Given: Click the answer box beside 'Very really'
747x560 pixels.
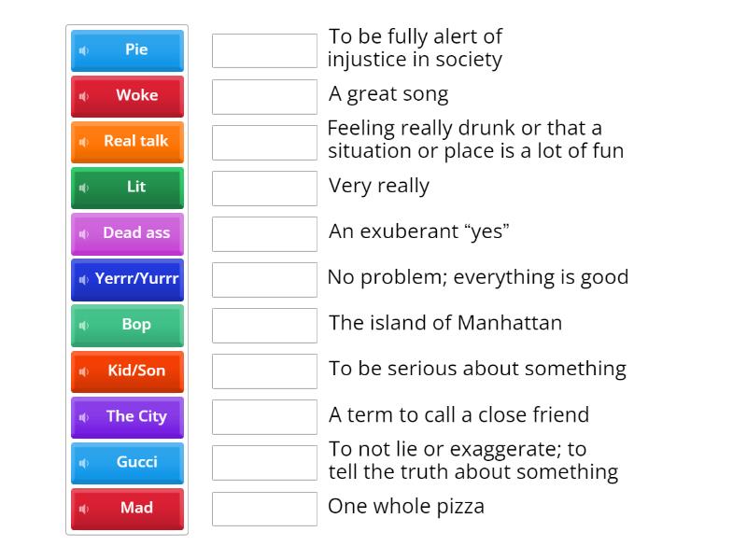Looking at the screenshot, I should tap(264, 188).
